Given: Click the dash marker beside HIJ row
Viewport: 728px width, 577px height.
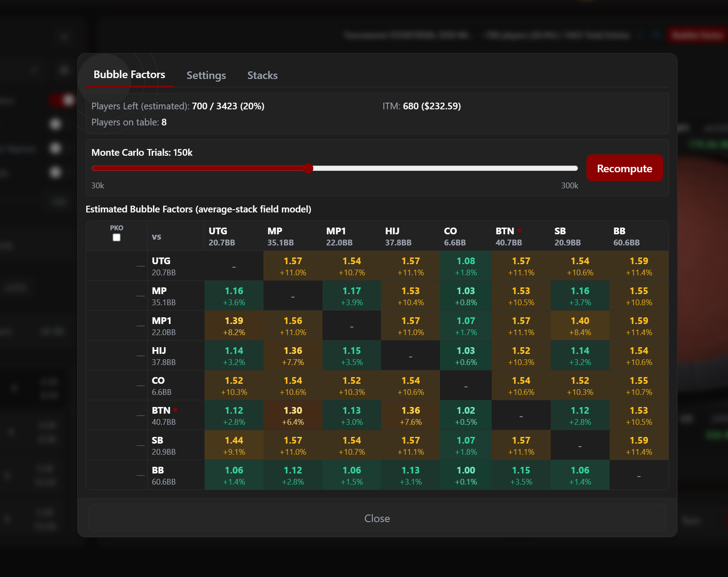Looking at the screenshot, I should click(141, 356).
